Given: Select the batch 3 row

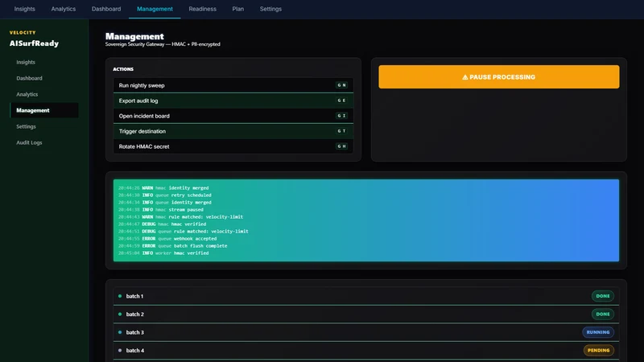Looking at the screenshot, I should pyautogui.click(x=366, y=332).
